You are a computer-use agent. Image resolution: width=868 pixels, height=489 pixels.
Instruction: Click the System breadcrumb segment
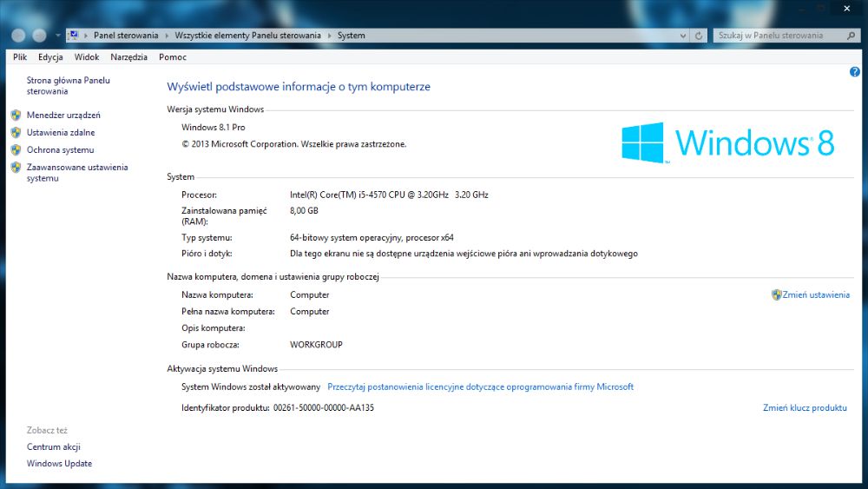tap(351, 36)
